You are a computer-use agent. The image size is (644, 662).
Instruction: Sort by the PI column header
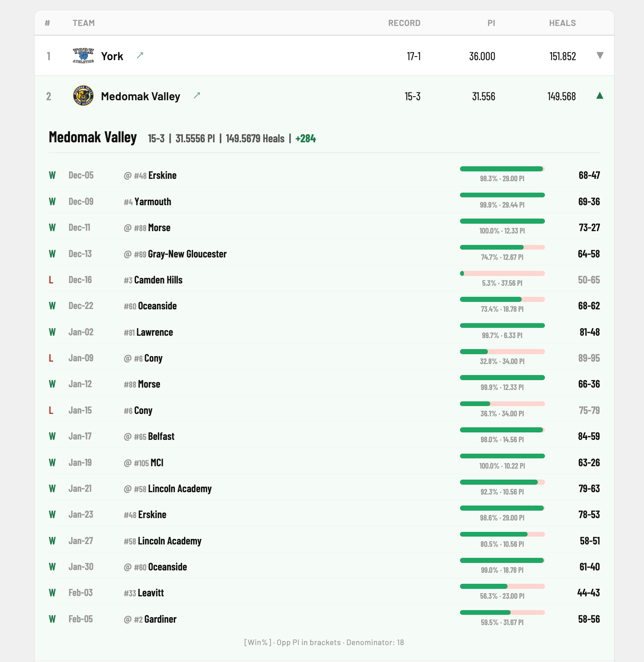click(491, 23)
